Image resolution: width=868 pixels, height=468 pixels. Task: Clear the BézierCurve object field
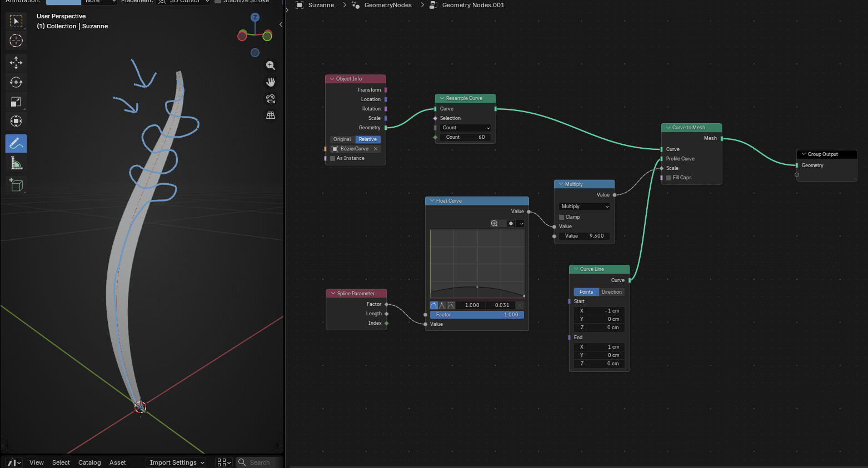click(x=376, y=149)
